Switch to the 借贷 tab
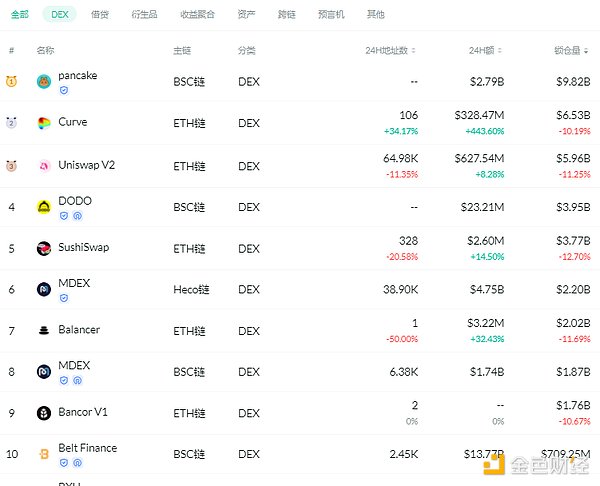The width and height of the screenshot is (600, 486). point(100,15)
